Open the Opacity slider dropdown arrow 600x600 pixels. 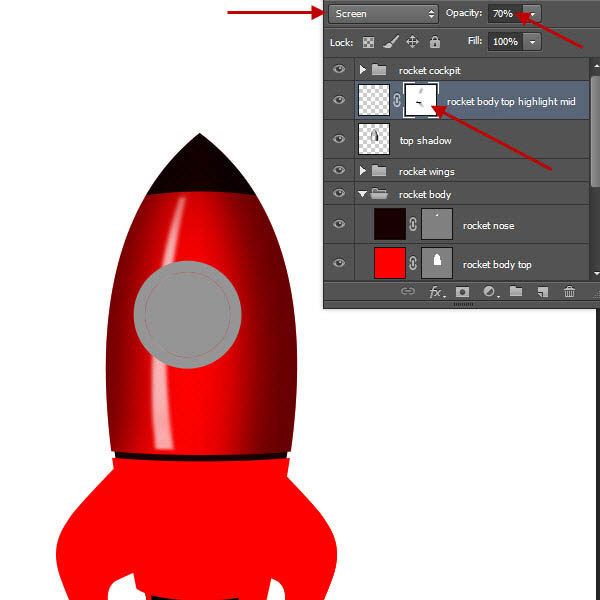(531, 14)
